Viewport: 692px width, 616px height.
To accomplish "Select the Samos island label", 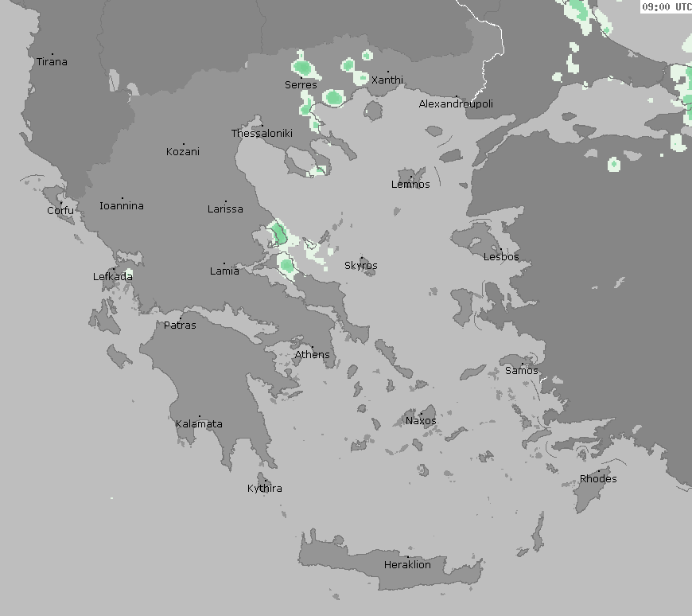I will point(522,371).
